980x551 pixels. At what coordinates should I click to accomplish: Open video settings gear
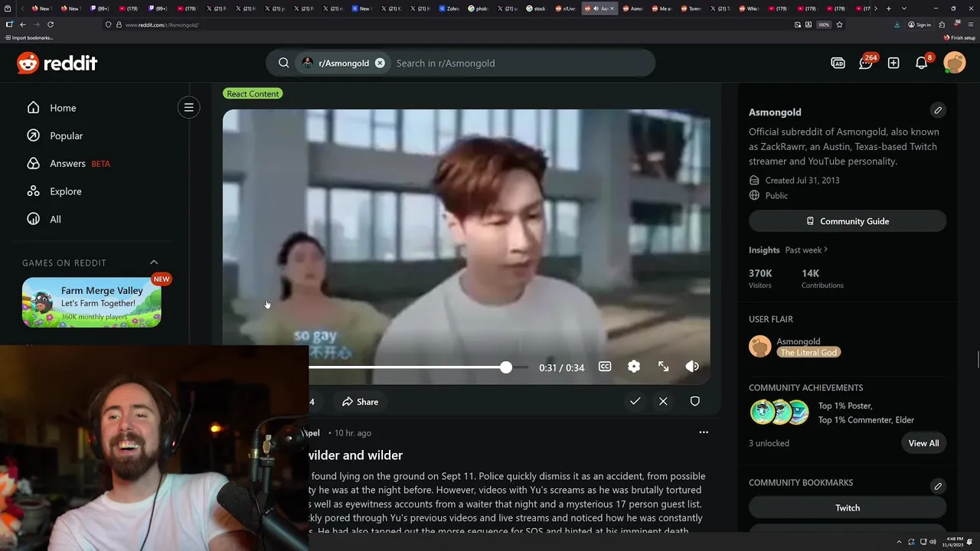[x=634, y=367]
